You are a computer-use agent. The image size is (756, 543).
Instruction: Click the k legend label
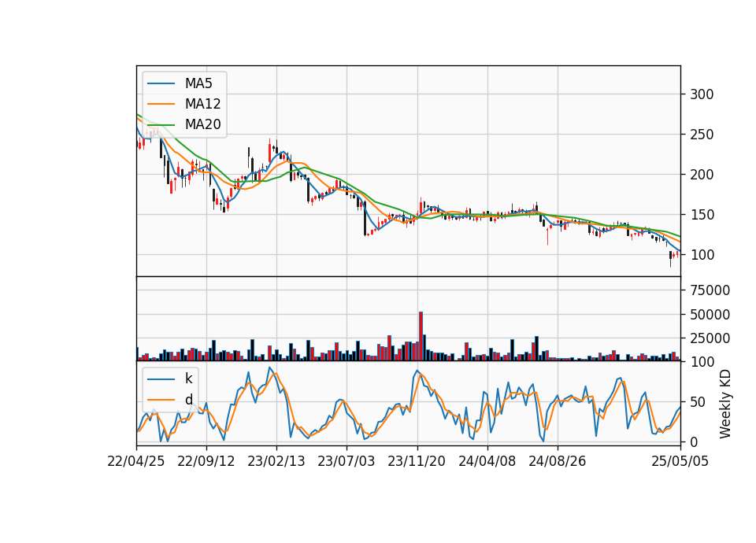tap(188, 379)
